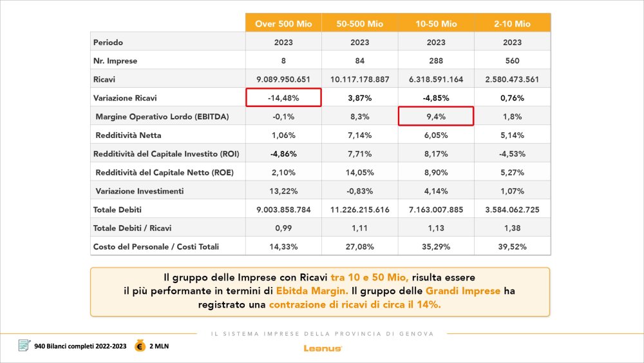Click the 'Redditività del Capitale Investito (ROI)' label

click(x=166, y=153)
